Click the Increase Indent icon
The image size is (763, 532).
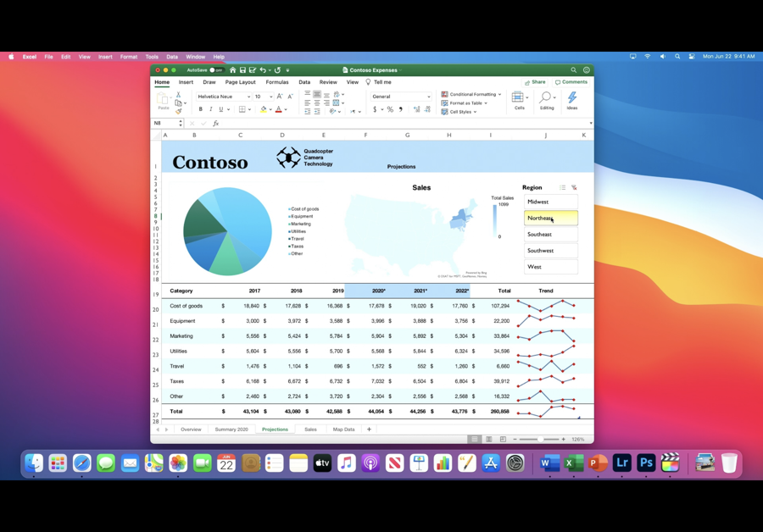(x=317, y=112)
